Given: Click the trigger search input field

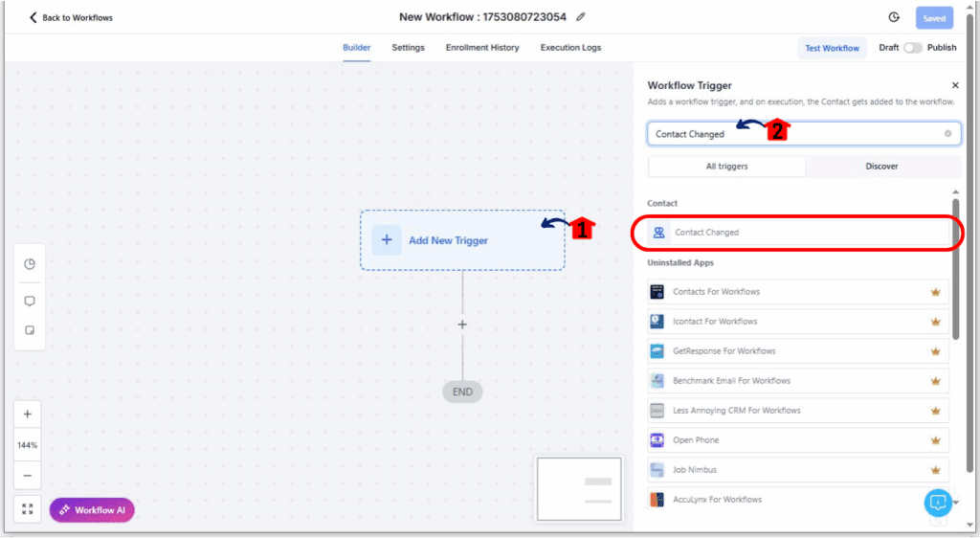Looking at the screenshot, I should pyautogui.click(x=804, y=134).
